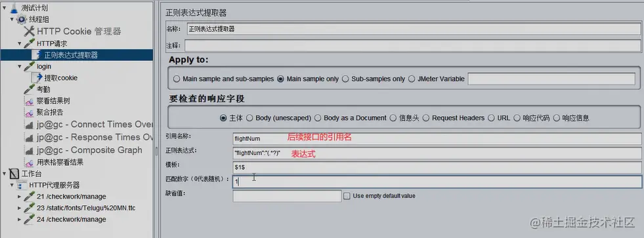Collapse the login tree node
This screenshot has width=644, height=238.
pyautogui.click(x=20, y=66)
